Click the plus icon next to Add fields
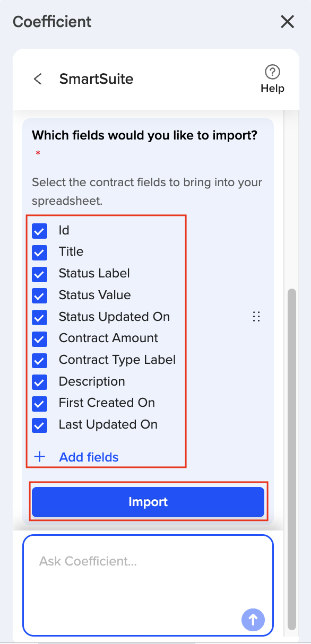Viewport: 311px width, 644px height. click(40, 457)
